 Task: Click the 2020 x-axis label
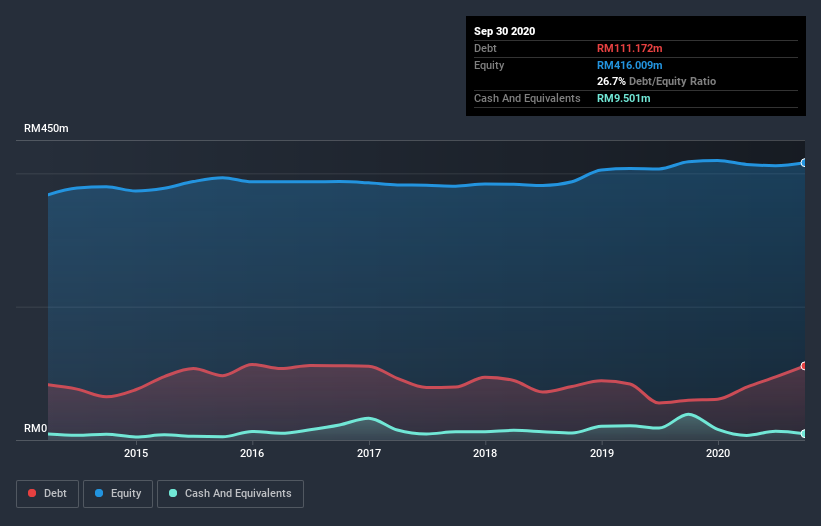point(718,453)
